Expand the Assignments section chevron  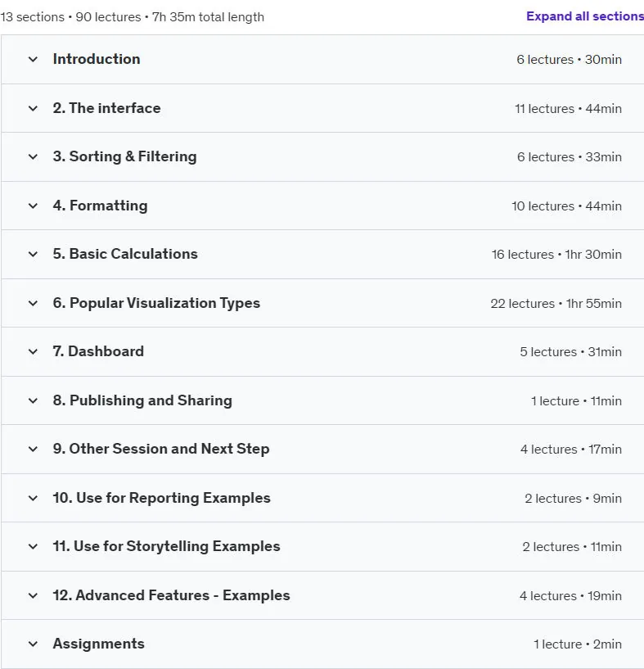[x=33, y=644]
